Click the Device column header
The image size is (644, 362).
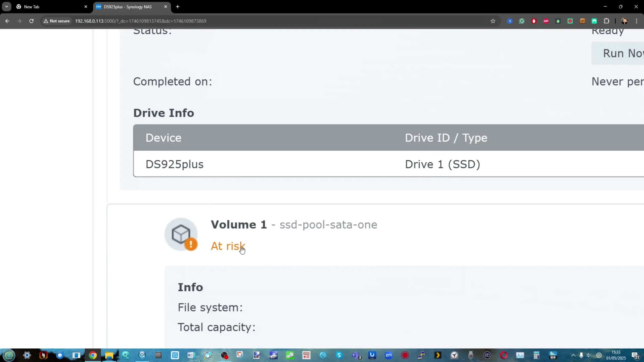pyautogui.click(x=164, y=138)
